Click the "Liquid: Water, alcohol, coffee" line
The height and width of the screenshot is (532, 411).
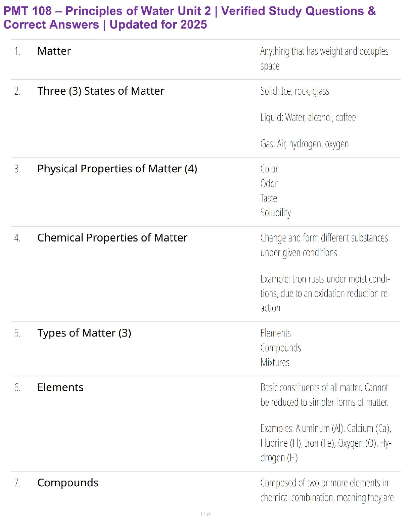[308, 118]
